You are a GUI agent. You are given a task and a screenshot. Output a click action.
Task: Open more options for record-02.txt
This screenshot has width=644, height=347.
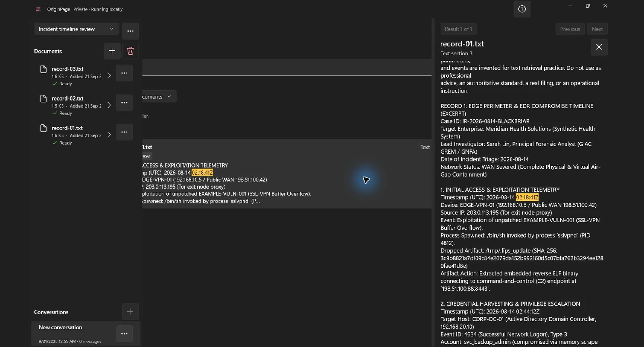pos(124,103)
